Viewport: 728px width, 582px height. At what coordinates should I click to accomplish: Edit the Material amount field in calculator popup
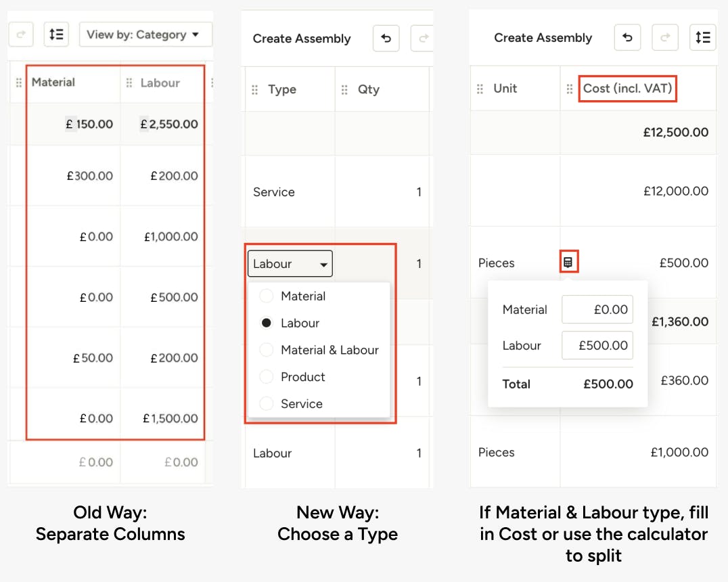[597, 309]
